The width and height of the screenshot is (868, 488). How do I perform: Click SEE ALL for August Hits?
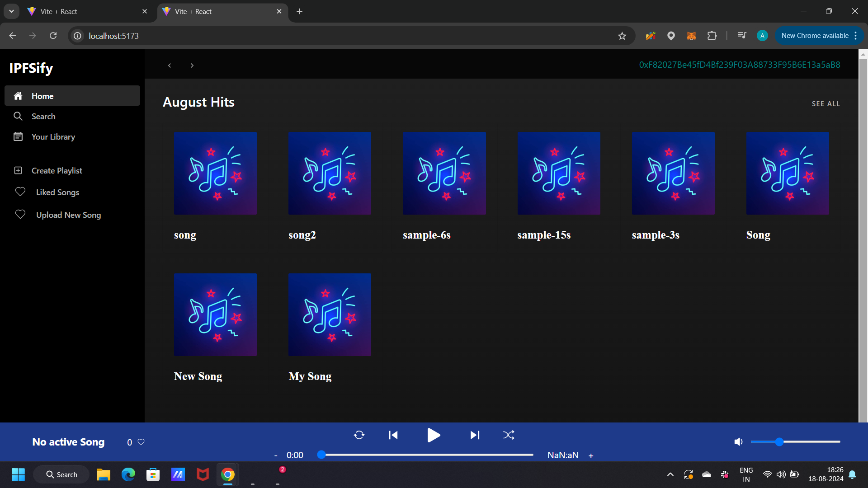click(826, 104)
